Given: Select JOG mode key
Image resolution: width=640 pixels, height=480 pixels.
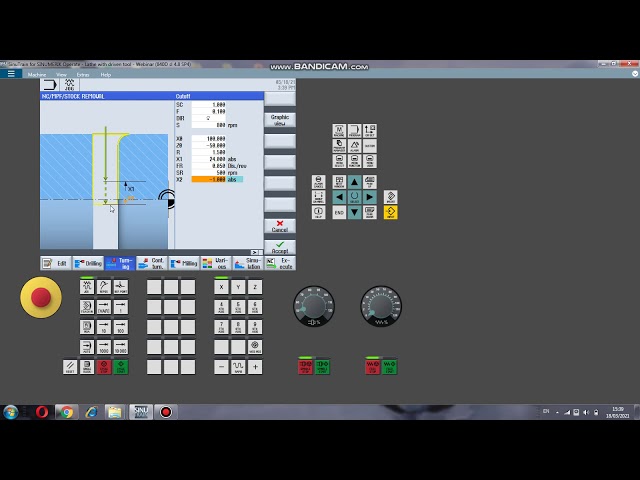Looking at the screenshot, I should (x=87, y=287).
